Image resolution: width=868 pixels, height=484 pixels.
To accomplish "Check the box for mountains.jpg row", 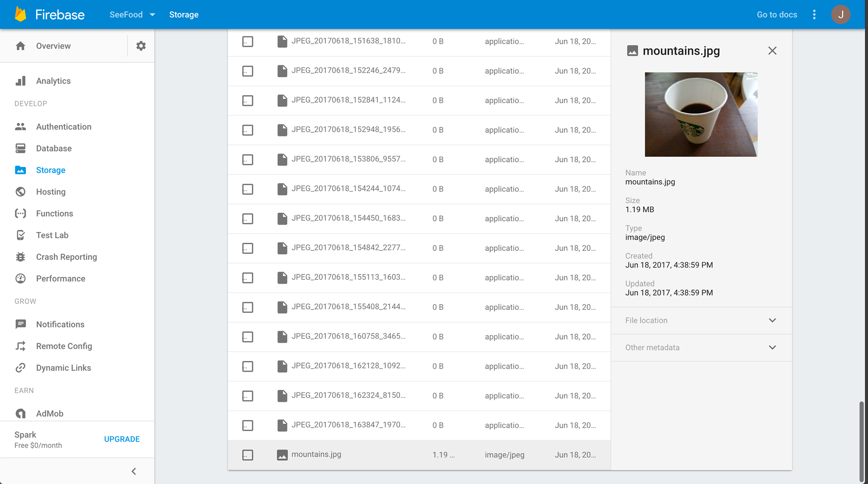I will point(248,455).
